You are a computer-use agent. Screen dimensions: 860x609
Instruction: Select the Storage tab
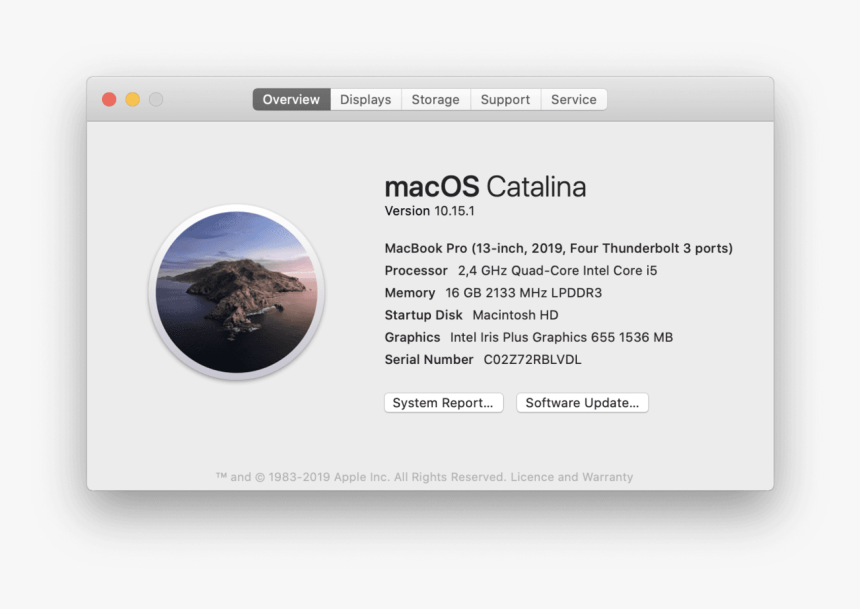436,99
